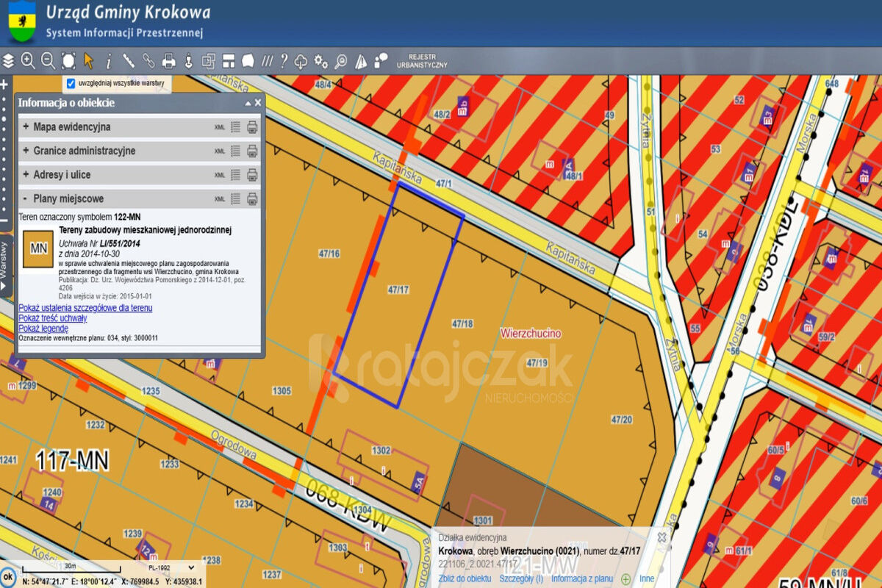This screenshot has height=588, width=882.
Task: Select the measure distance ruler tool
Action: (x=129, y=60)
